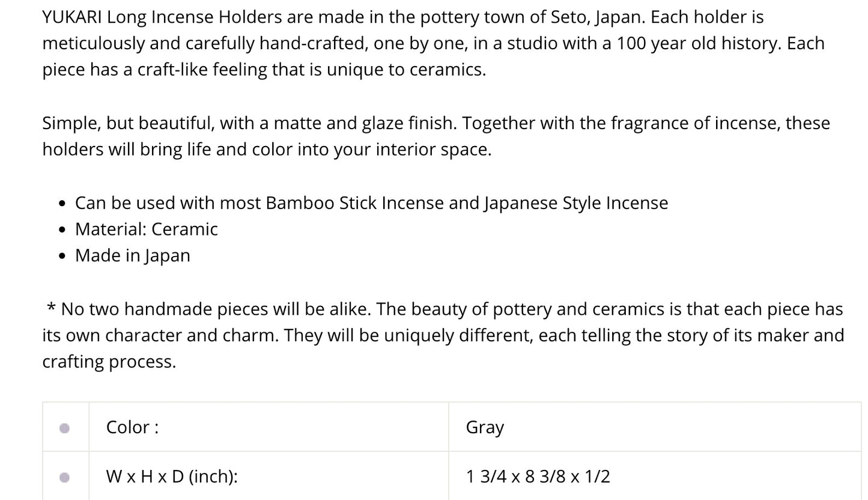
Task: Click the list bullet before "Material: Ceramic"
Action: [62, 230]
